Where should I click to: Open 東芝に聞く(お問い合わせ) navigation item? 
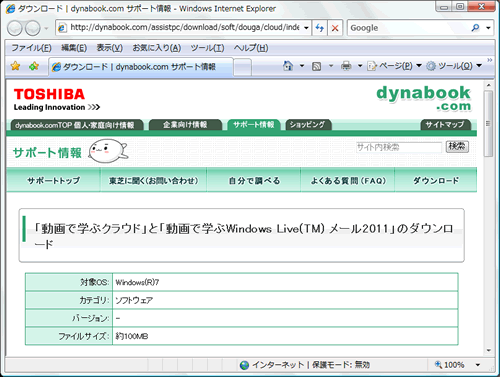154,180
